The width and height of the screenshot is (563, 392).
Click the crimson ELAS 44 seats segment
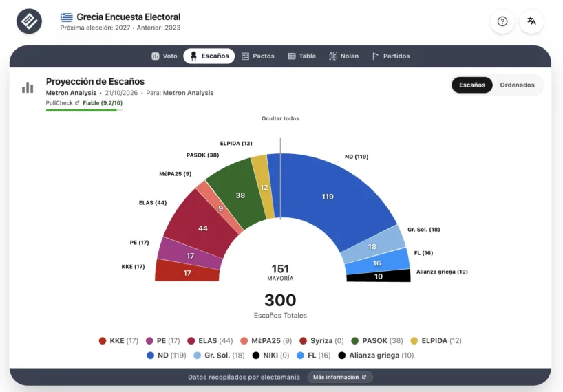point(203,228)
